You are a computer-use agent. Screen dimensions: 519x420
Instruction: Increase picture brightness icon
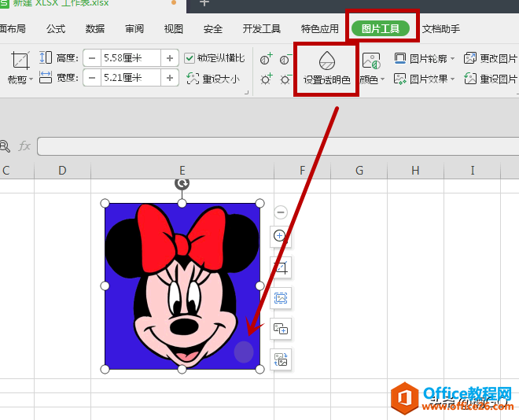click(266, 79)
